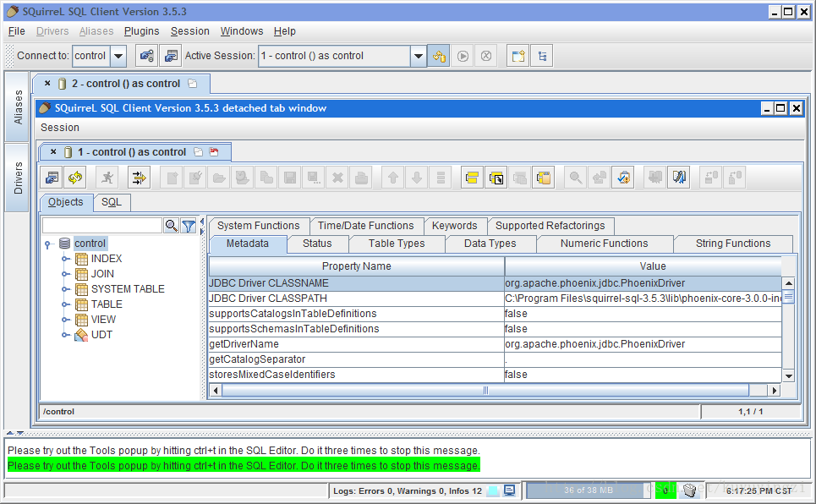Click the horizontal scrollbar thumb in metadata table

(x=485, y=391)
